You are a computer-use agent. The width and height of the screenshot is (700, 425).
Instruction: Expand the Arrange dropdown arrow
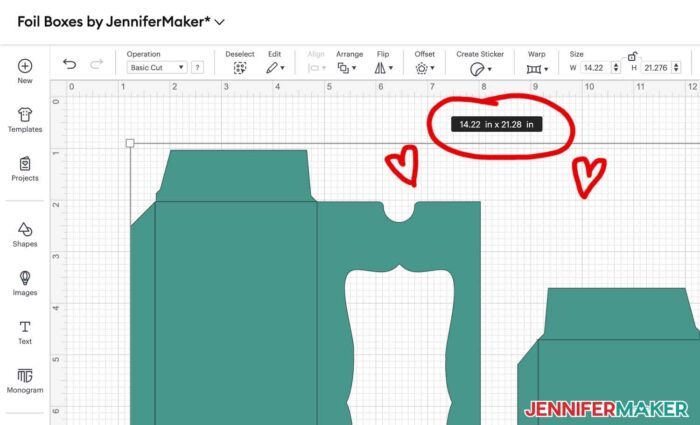(x=354, y=68)
